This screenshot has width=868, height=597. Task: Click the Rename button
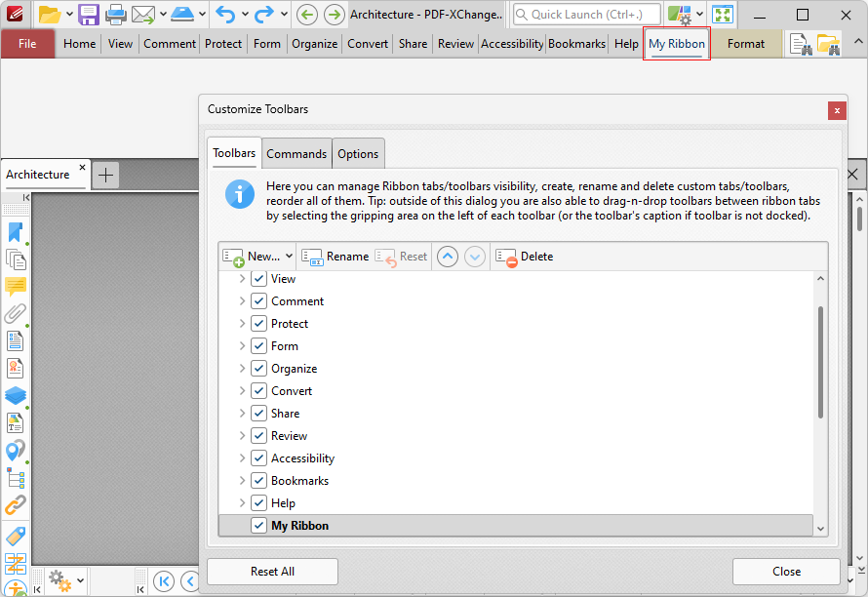(335, 257)
